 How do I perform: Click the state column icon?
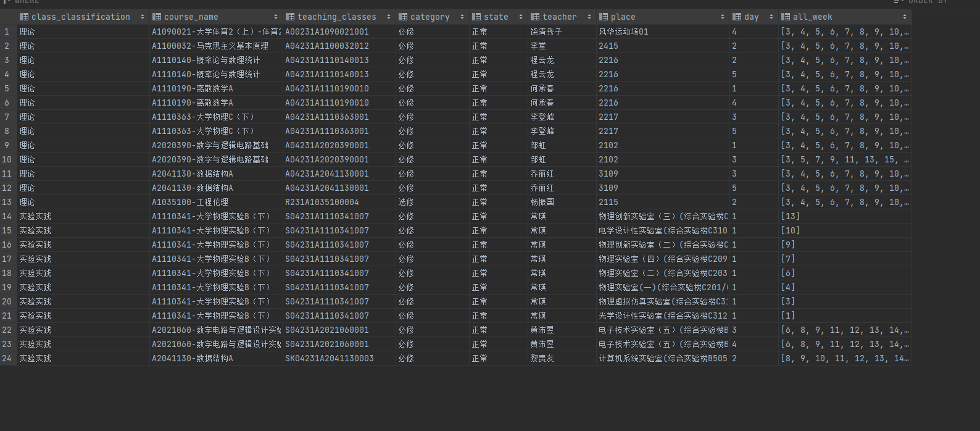click(x=476, y=17)
